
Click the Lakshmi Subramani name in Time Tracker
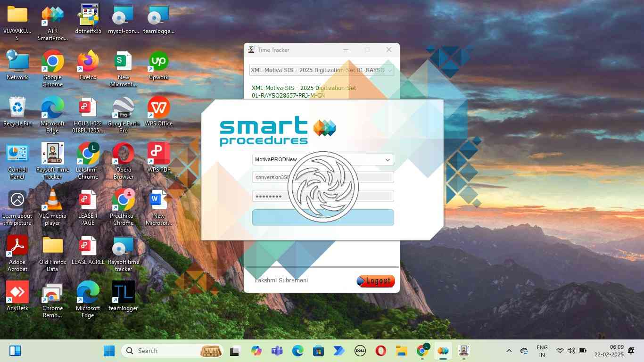281,280
